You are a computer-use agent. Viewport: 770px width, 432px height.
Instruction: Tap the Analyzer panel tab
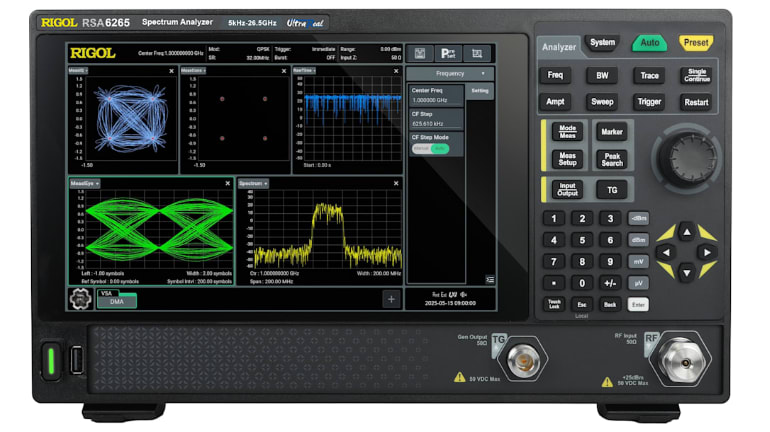pos(559,47)
